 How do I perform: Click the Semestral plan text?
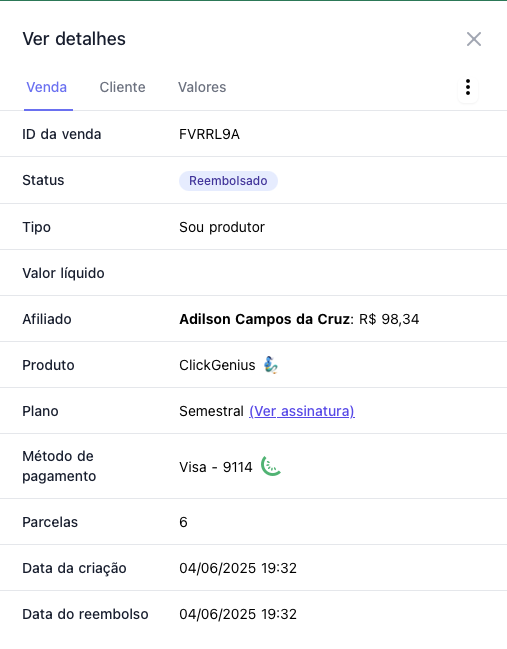tap(211, 411)
